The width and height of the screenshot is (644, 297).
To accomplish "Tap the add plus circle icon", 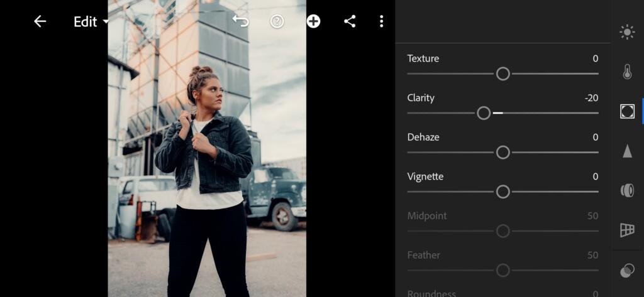I will tap(313, 21).
